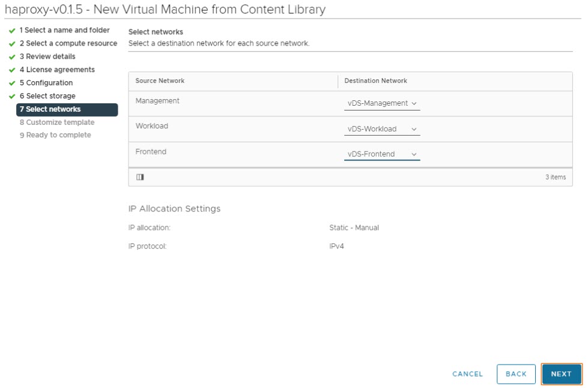Click green checkmark beside Configuration step
The width and height of the screenshot is (588, 388).
click(12, 83)
